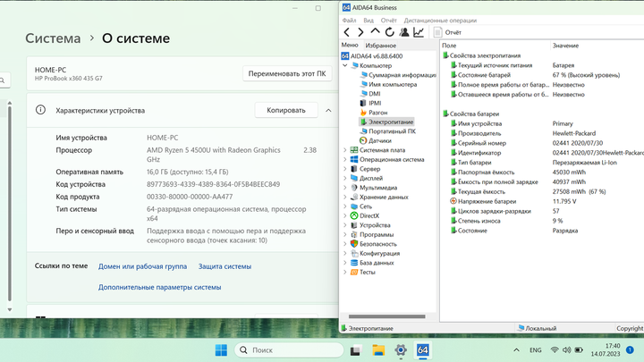Screen dimensions: 644x362
Task: Click the Устройства tree icon
Action: [354, 225]
